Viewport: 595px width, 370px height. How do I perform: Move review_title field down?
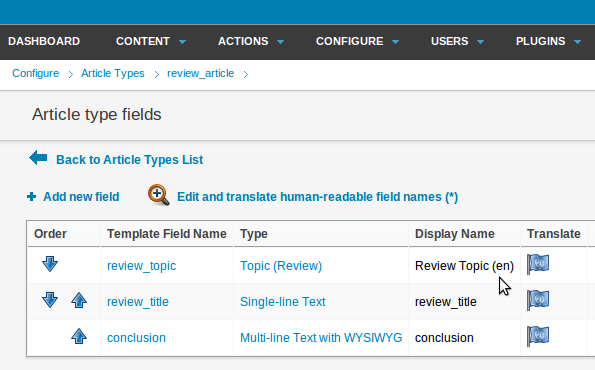click(x=50, y=300)
